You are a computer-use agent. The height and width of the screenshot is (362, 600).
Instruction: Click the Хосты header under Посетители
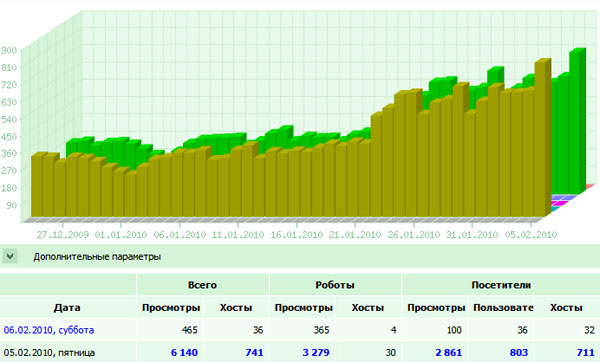pos(566,308)
